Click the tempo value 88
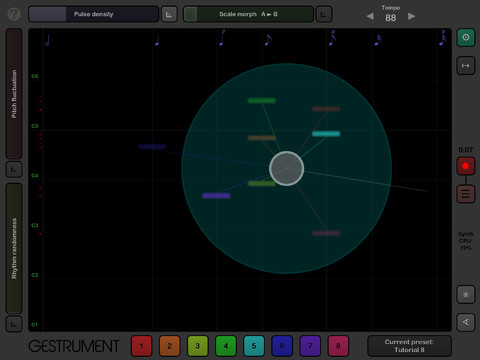Screen dimensions: 480x360 coord(391,18)
